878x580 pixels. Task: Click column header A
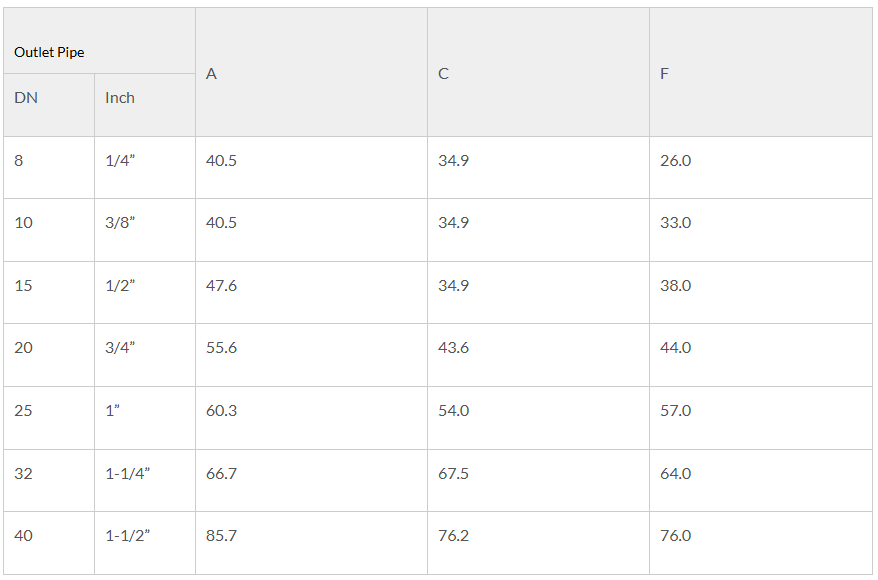click(x=311, y=72)
